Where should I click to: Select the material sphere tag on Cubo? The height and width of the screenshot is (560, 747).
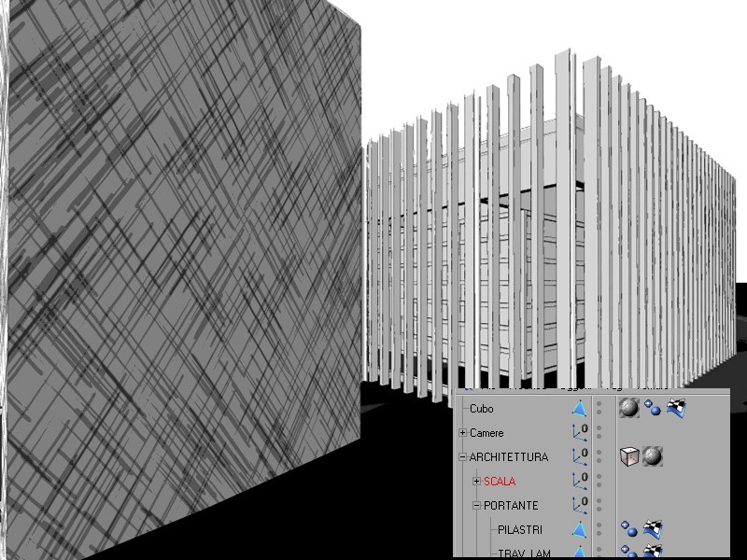(628, 408)
